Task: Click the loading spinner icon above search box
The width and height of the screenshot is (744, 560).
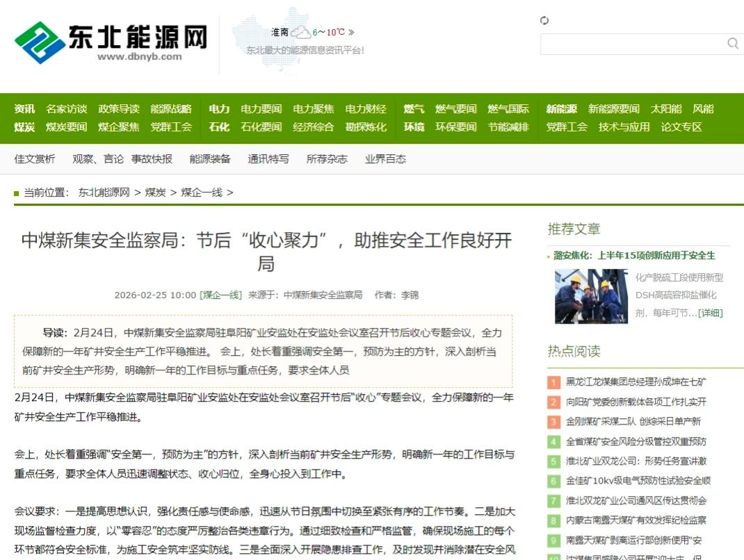Action: click(544, 21)
